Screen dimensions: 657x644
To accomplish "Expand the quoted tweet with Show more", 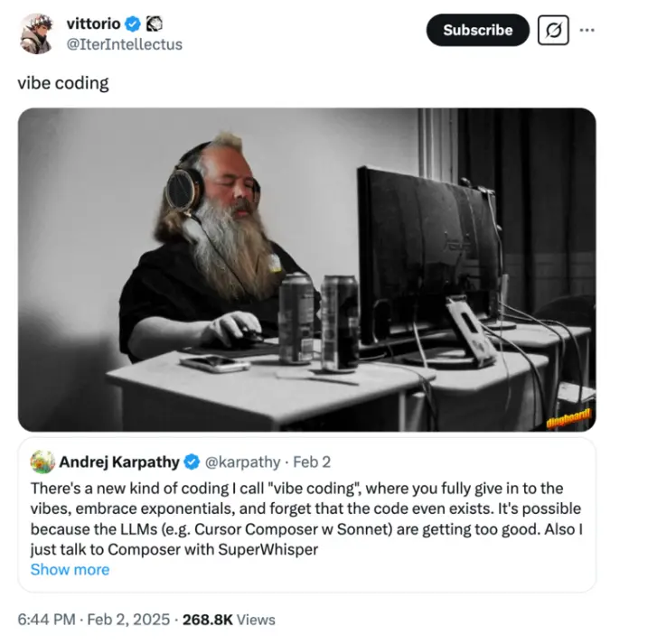I will 70,569.
